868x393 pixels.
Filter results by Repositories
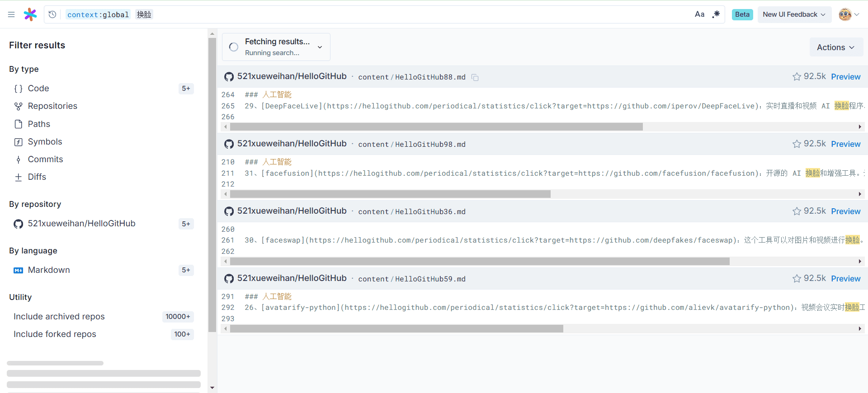(104, 106)
